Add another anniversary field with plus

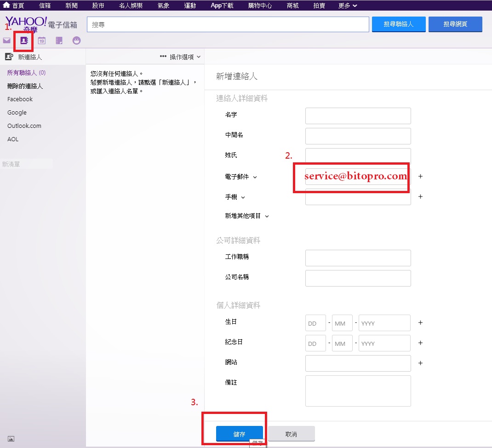420,343
